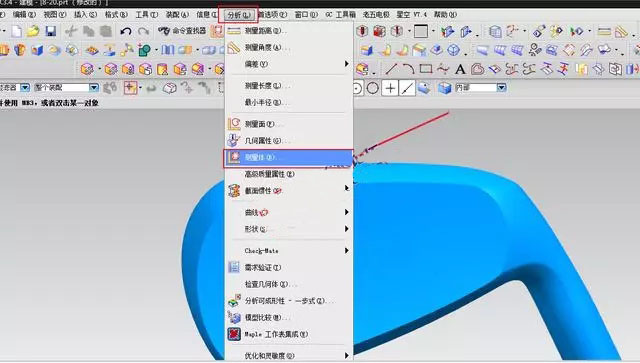Select the Line curve tool icon
640x363 pixels.
(x=391, y=69)
